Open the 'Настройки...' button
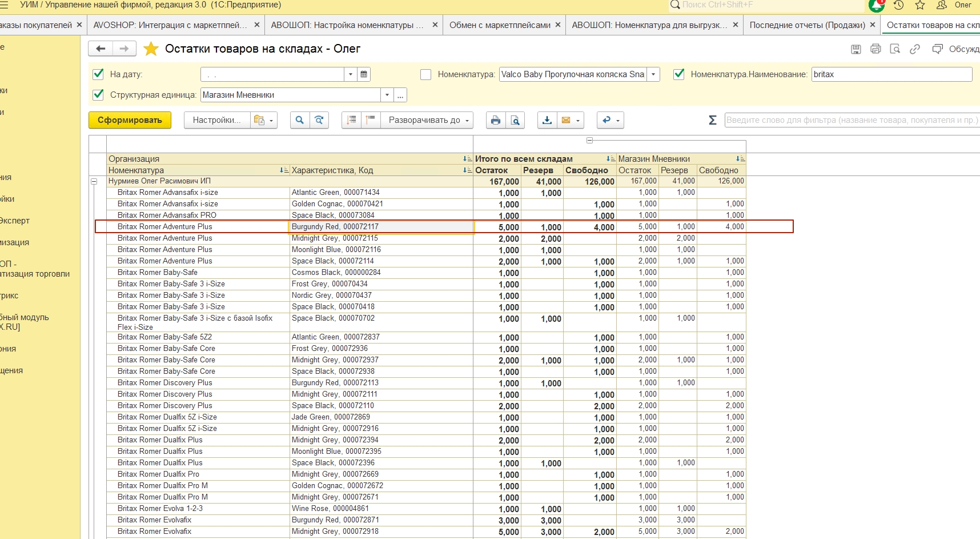 point(216,120)
